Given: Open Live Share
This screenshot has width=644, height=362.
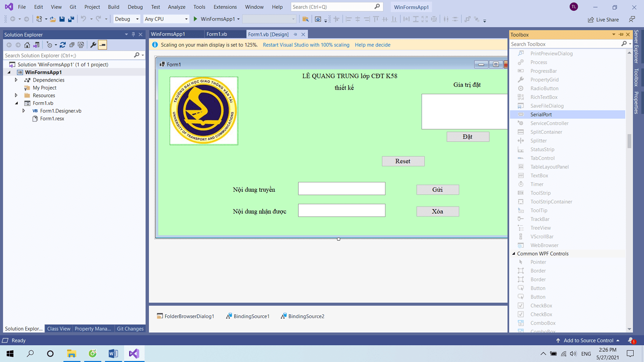Looking at the screenshot, I should click(x=603, y=19).
